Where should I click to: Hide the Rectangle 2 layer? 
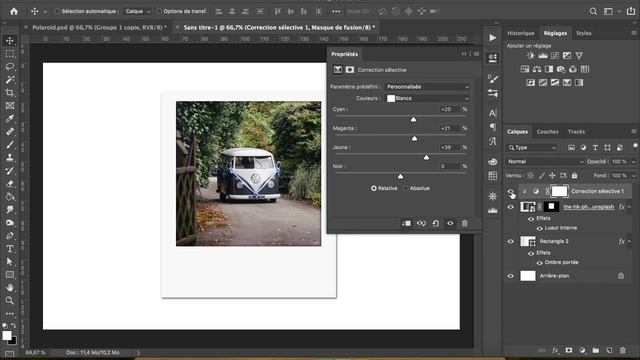coord(511,241)
